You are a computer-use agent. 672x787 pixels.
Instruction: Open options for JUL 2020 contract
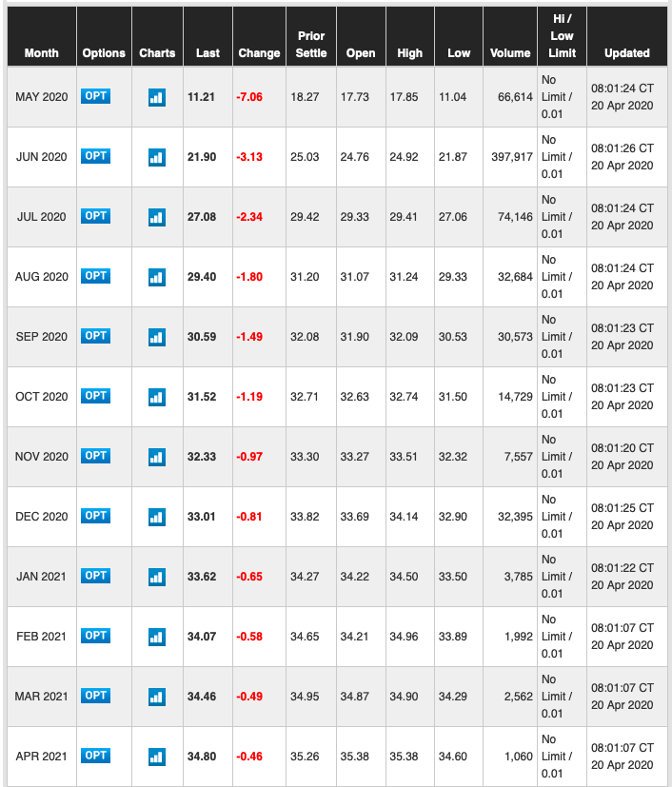(96, 216)
